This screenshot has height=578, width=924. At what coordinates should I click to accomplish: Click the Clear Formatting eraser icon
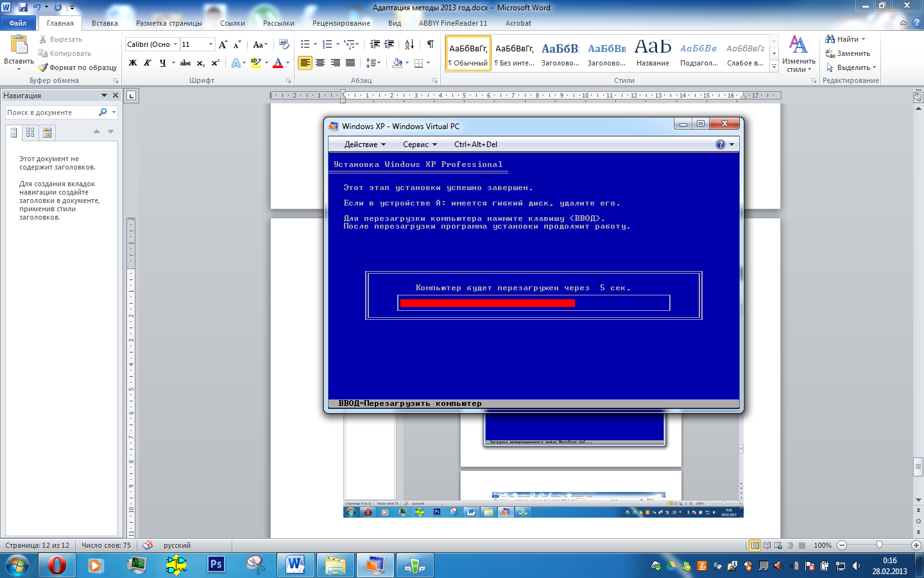click(284, 44)
